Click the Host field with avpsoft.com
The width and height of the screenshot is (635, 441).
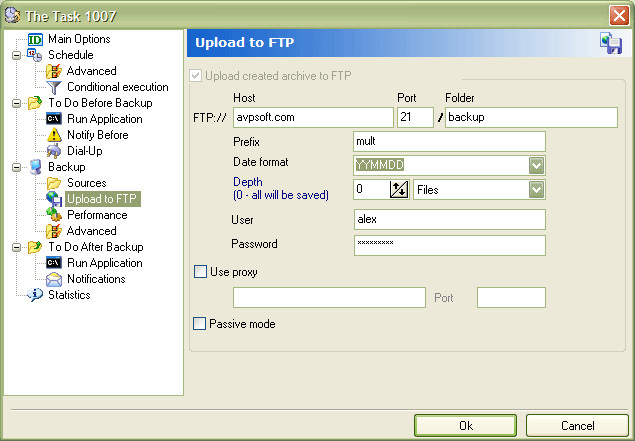[x=313, y=117]
